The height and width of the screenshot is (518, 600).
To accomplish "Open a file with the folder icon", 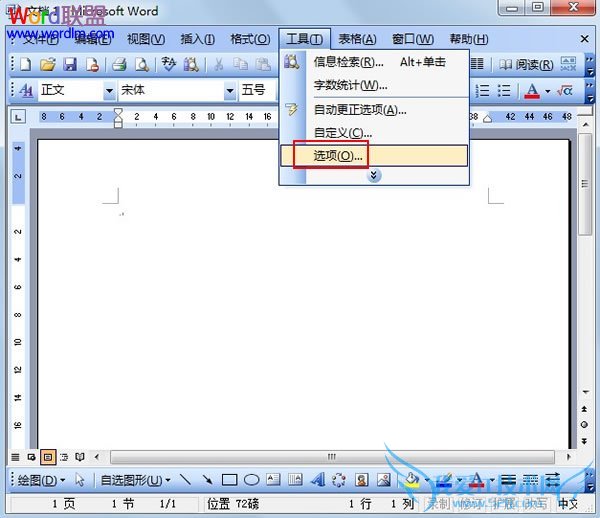I will pos(48,64).
